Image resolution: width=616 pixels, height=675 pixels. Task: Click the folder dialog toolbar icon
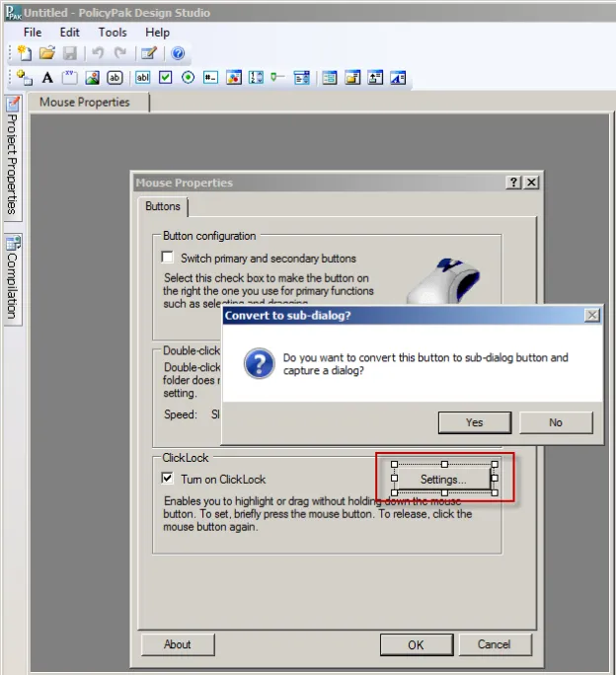(x=352, y=78)
